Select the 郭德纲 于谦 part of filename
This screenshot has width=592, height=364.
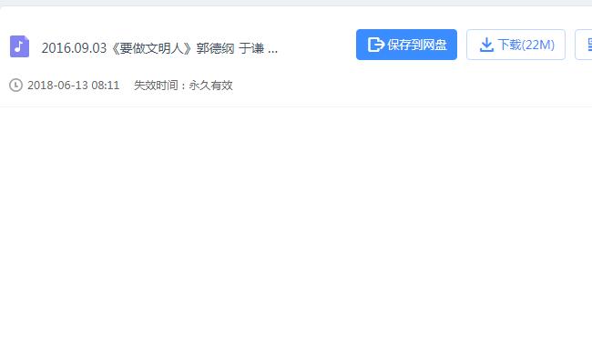point(230,48)
